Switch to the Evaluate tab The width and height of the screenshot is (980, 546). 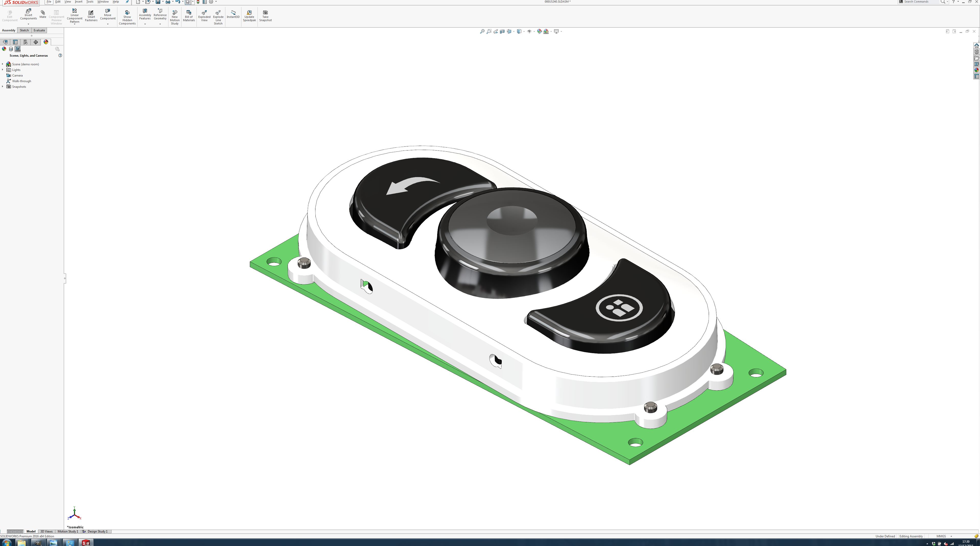(39, 30)
